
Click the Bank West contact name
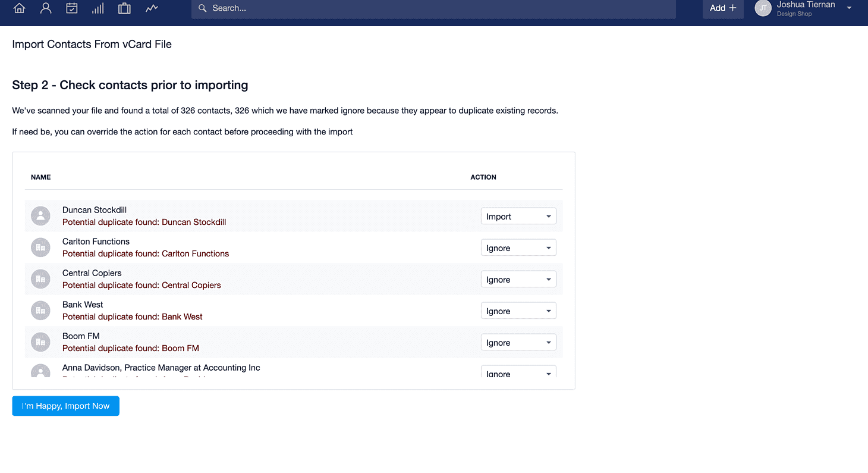[x=83, y=305]
